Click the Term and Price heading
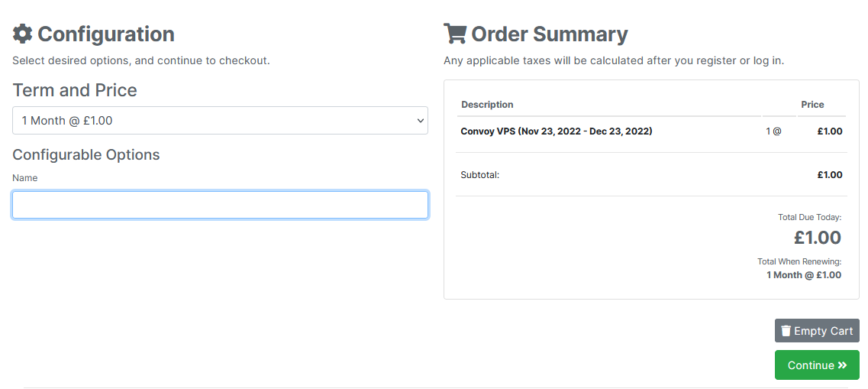 coord(75,89)
